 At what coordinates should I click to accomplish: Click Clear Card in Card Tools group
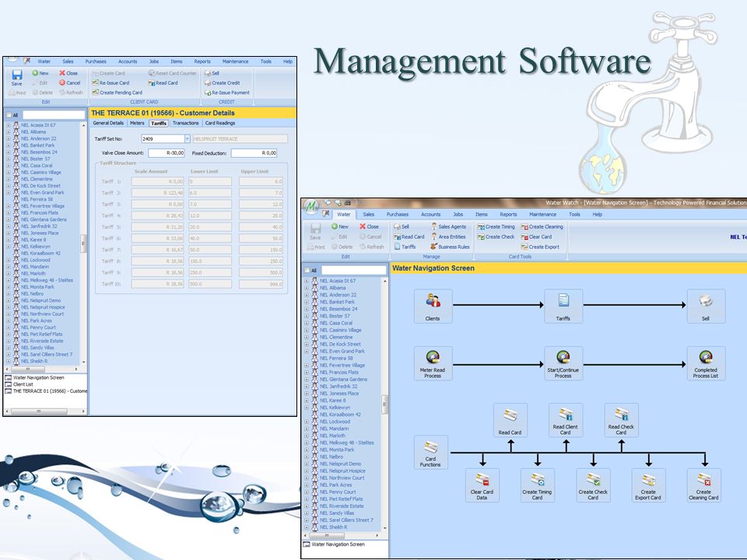click(536, 236)
